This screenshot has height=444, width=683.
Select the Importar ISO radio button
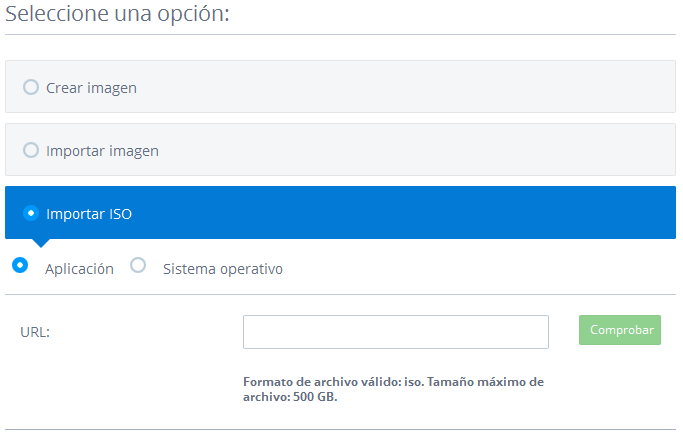(x=31, y=213)
